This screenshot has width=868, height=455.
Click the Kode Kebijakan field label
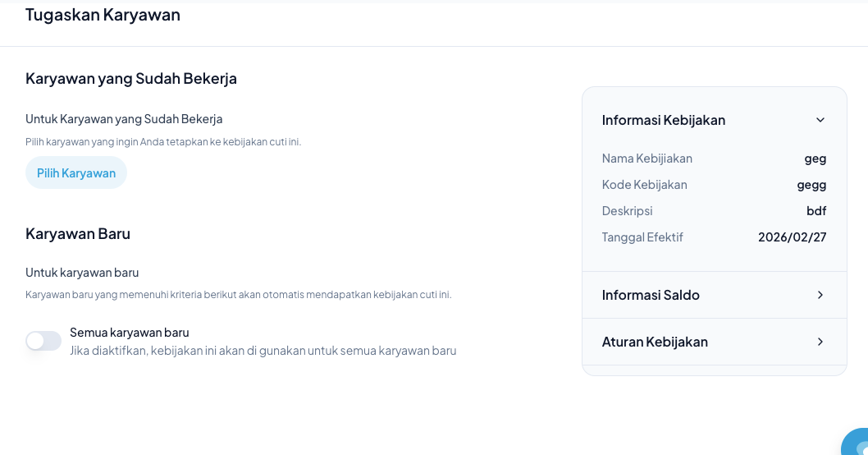click(644, 185)
